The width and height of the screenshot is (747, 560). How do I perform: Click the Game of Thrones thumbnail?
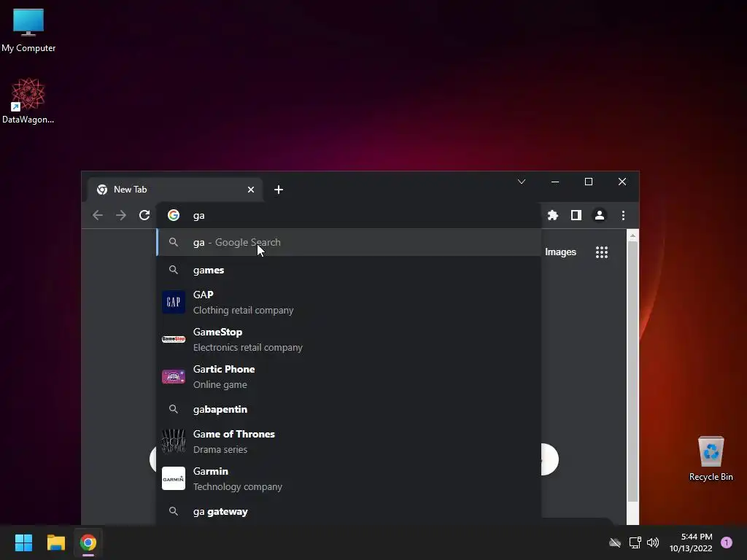point(174,441)
